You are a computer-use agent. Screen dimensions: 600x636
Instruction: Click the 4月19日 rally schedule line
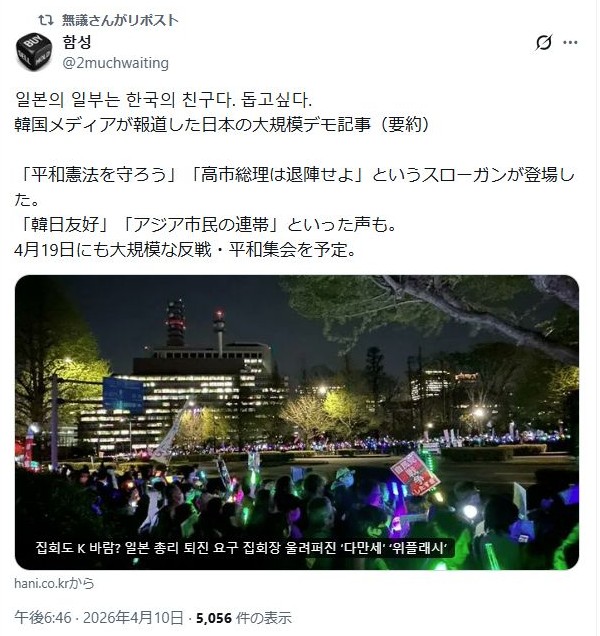(x=185, y=250)
